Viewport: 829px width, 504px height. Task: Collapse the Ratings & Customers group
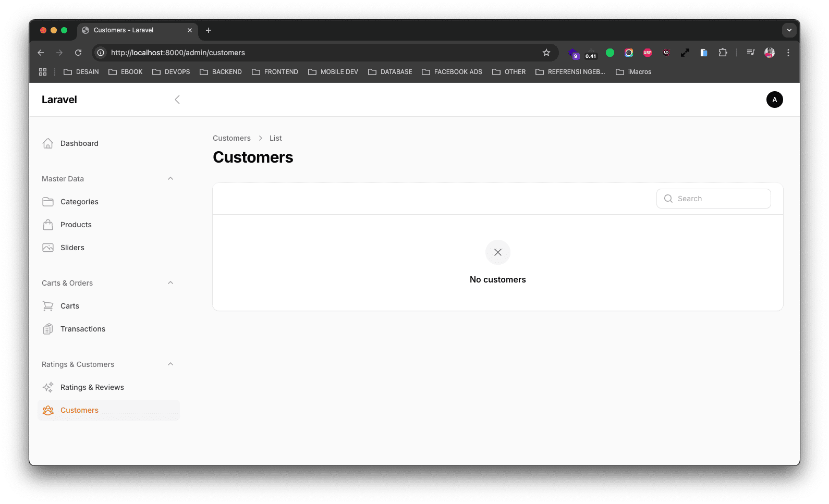pos(170,364)
